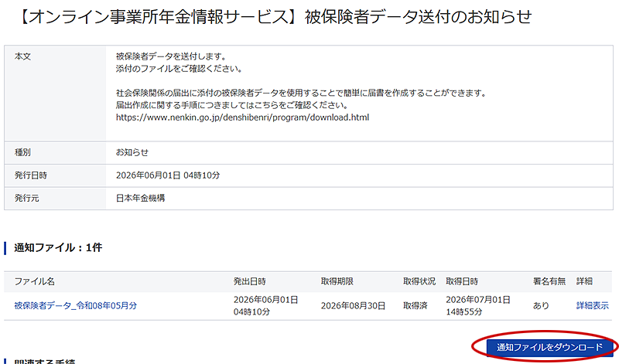
Task: Click the 取得状況 column header
Action: 419,281
